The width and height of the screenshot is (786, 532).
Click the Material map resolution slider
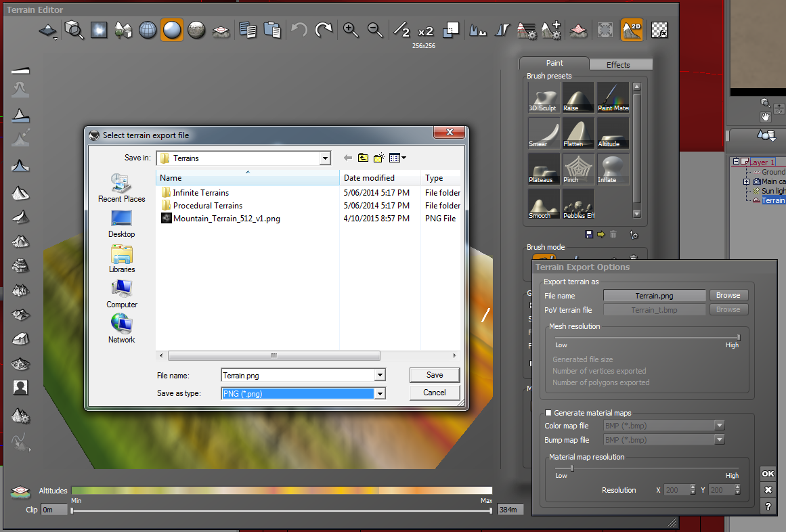coord(647,468)
